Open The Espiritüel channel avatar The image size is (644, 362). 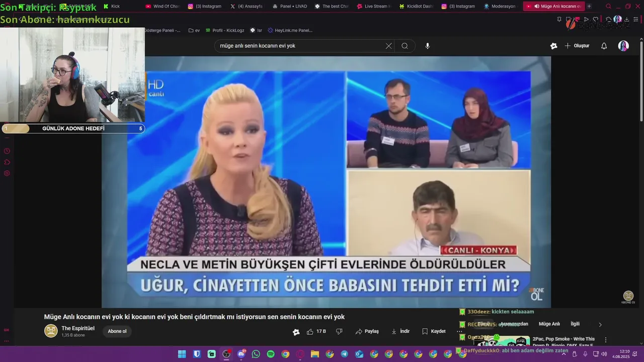coord(51,331)
